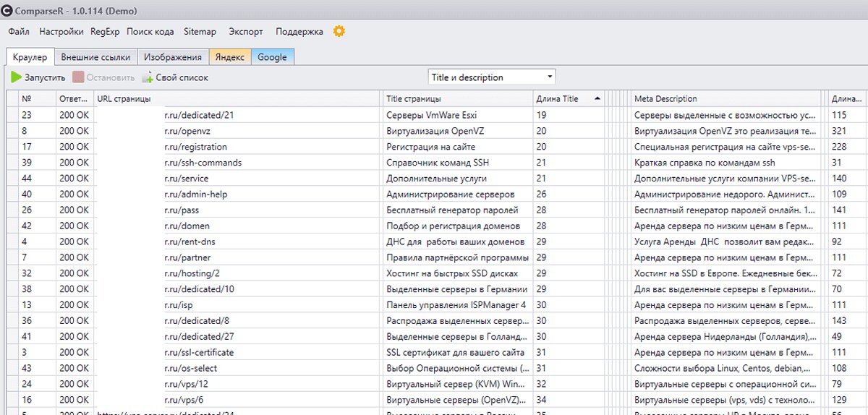Open the Поддержка menu
Screen dimensions: 868x415
tap(299, 32)
